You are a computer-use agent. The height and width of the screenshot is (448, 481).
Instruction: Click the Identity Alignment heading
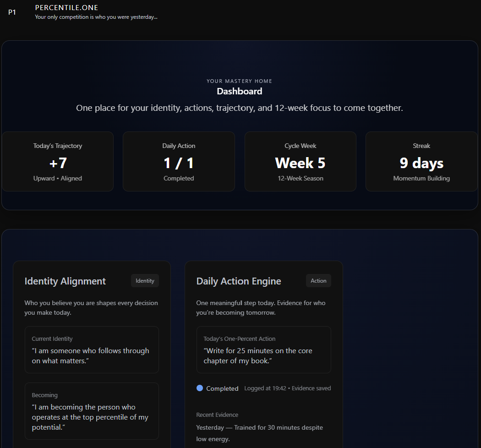click(65, 281)
